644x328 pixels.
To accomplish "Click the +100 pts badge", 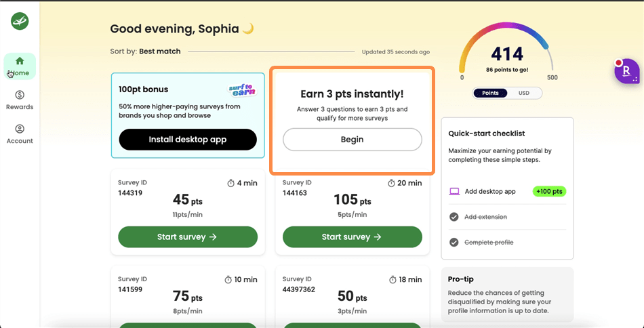I will click(549, 191).
